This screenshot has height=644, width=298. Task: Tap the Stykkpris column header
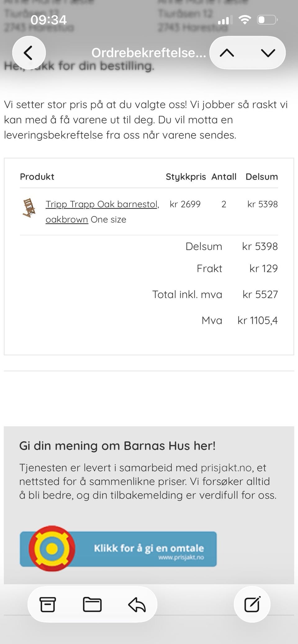[x=186, y=177]
